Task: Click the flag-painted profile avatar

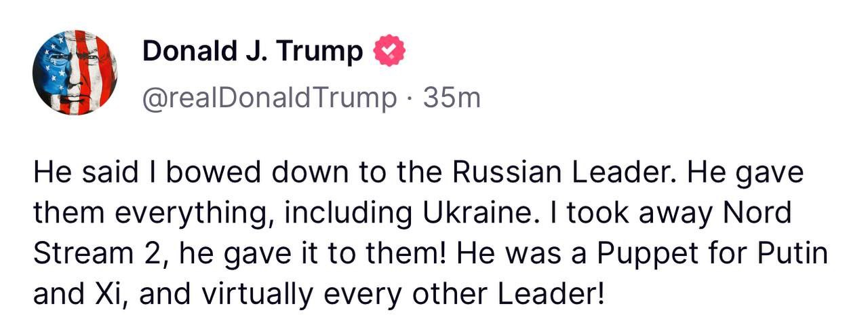Action: [75, 72]
